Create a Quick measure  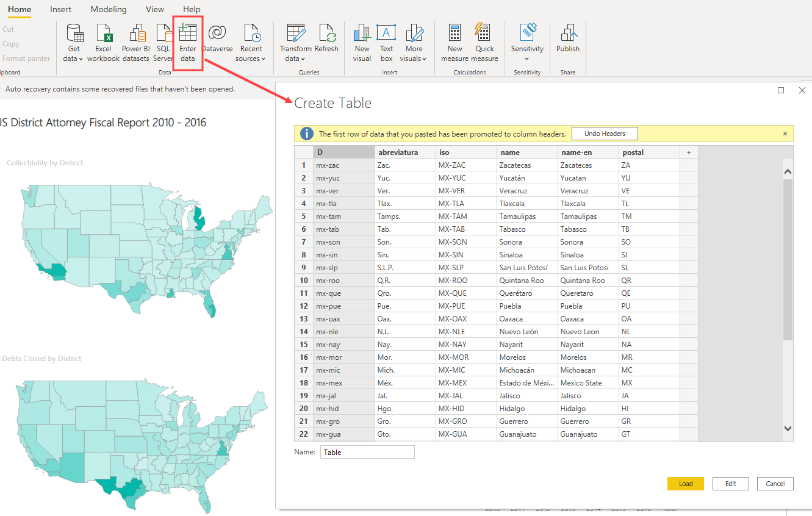(x=484, y=43)
